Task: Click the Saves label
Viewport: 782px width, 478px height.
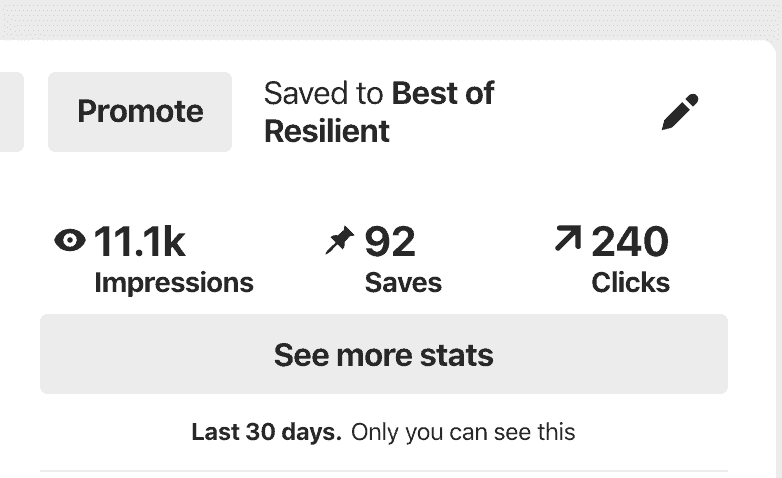Action: [x=403, y=283]
